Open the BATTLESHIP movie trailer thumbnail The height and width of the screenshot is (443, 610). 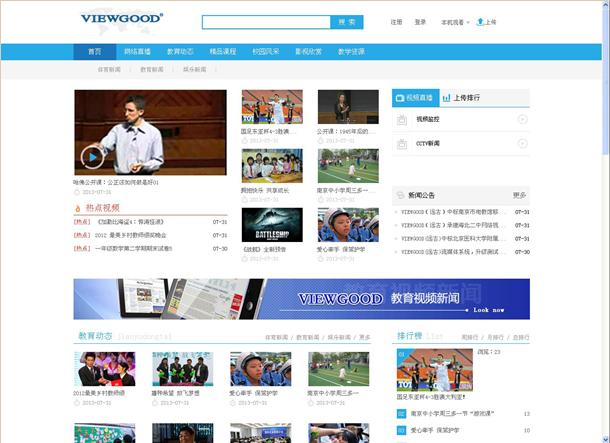pos(272,225)
